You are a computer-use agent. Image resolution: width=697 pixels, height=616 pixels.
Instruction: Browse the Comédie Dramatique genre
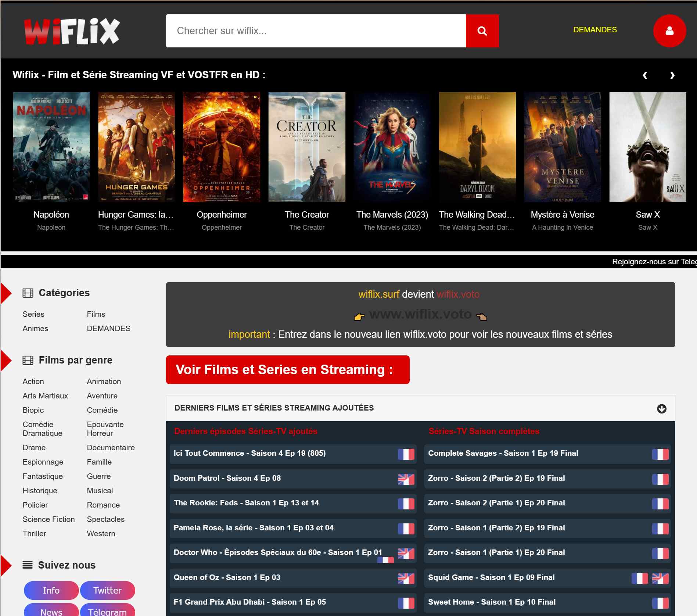click(x=42, y=429)
